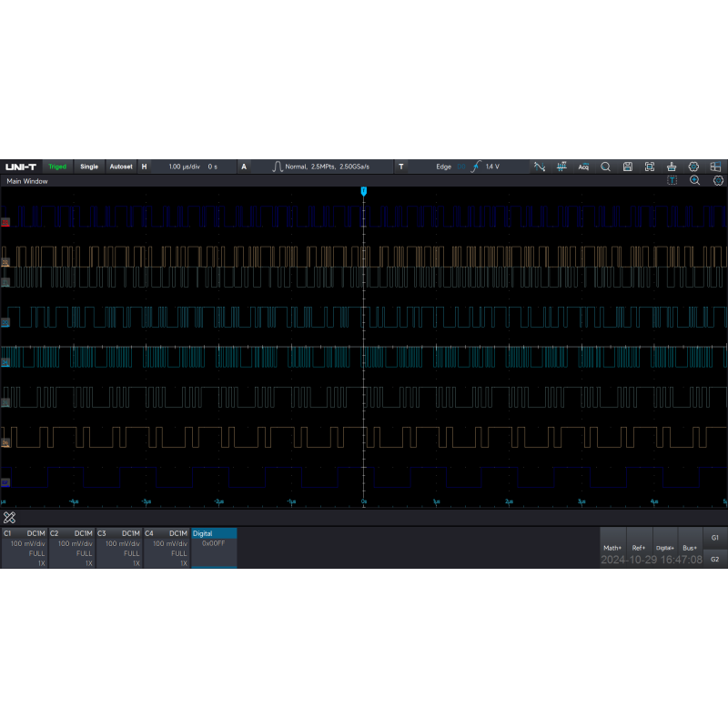Click the 2024-10-29 16:47:08 timestamp
The width and height of the screenshot is (728, 728).
652,560
